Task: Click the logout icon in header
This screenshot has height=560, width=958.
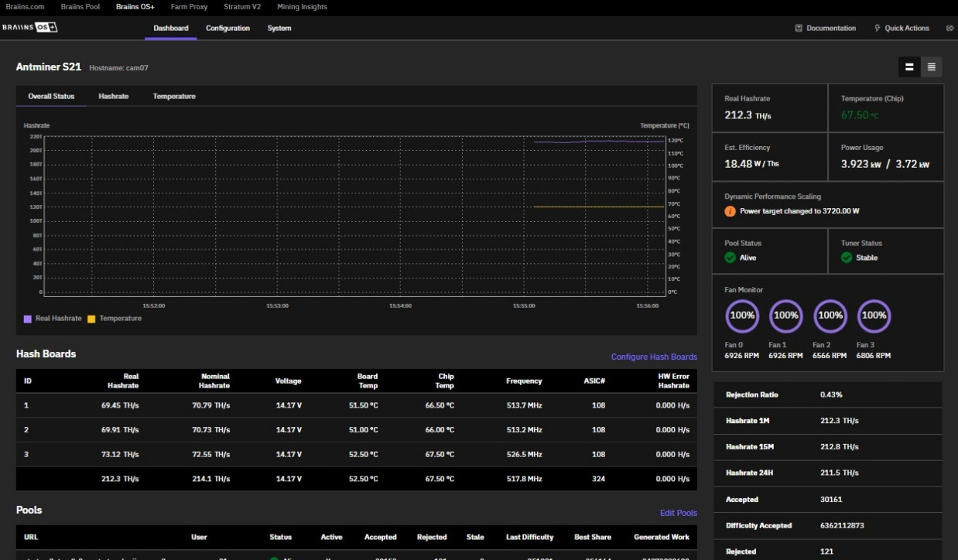Action: click(950, 28)
